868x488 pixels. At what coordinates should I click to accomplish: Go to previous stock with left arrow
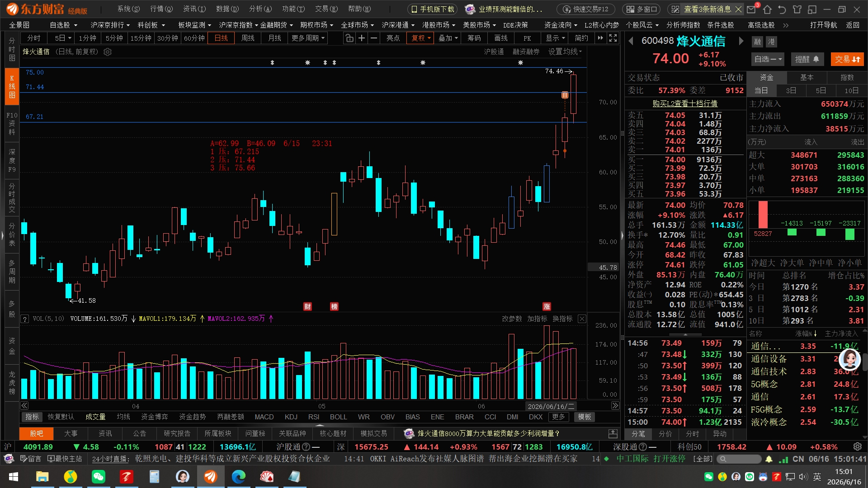click(x=631, y=42)
